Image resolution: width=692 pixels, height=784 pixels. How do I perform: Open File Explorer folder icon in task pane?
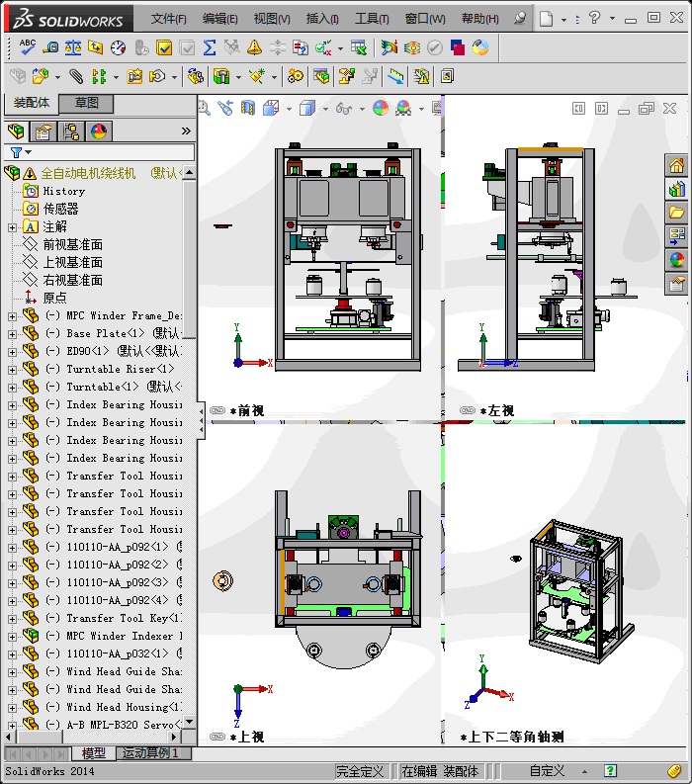[676, 213]
